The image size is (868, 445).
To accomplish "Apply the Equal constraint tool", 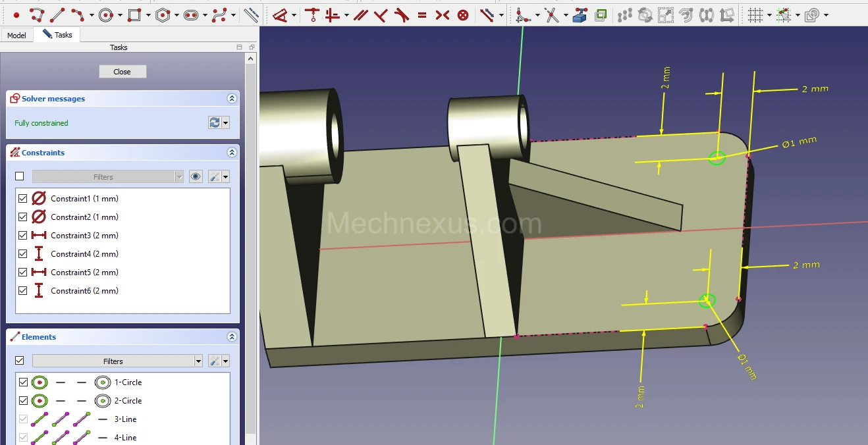I will tap(422, 14).
